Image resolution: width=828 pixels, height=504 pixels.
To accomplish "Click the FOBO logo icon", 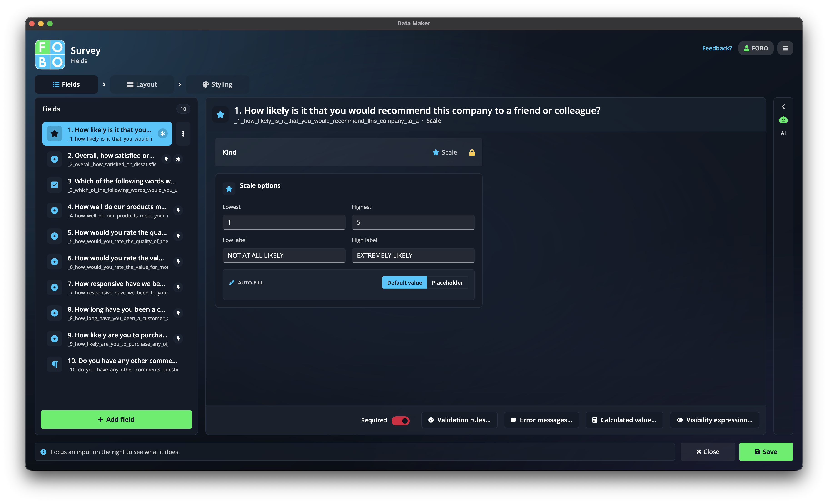I will [50, 54].
